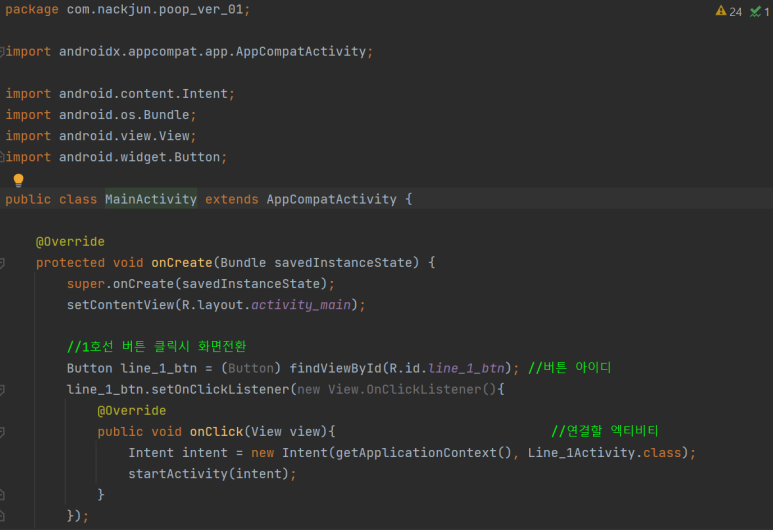Click the package name com.nackjun.poop_ver_01

(x=155, y=9)
